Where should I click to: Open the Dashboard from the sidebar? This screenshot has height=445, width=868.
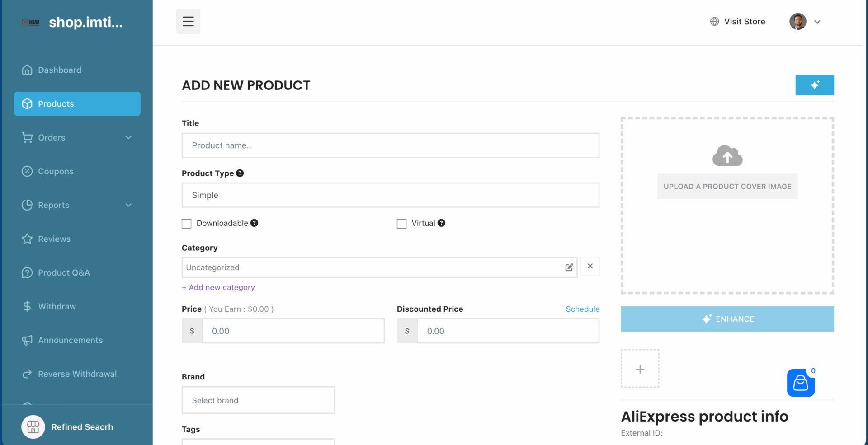point(59,70)
